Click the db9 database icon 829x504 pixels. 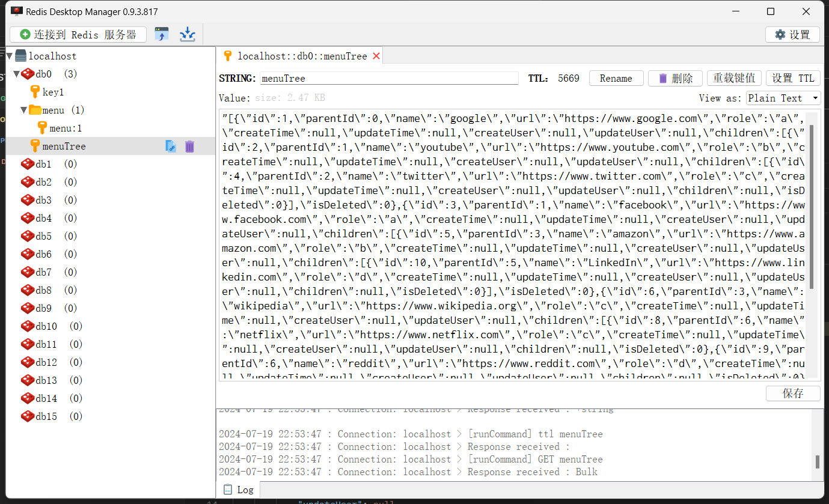[28, 308]
